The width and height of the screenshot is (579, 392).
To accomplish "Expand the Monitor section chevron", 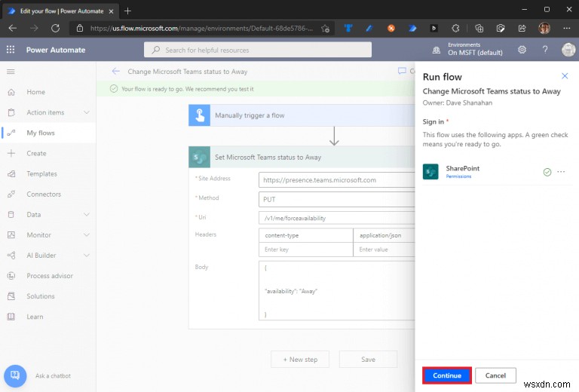I will pos(87,234).
